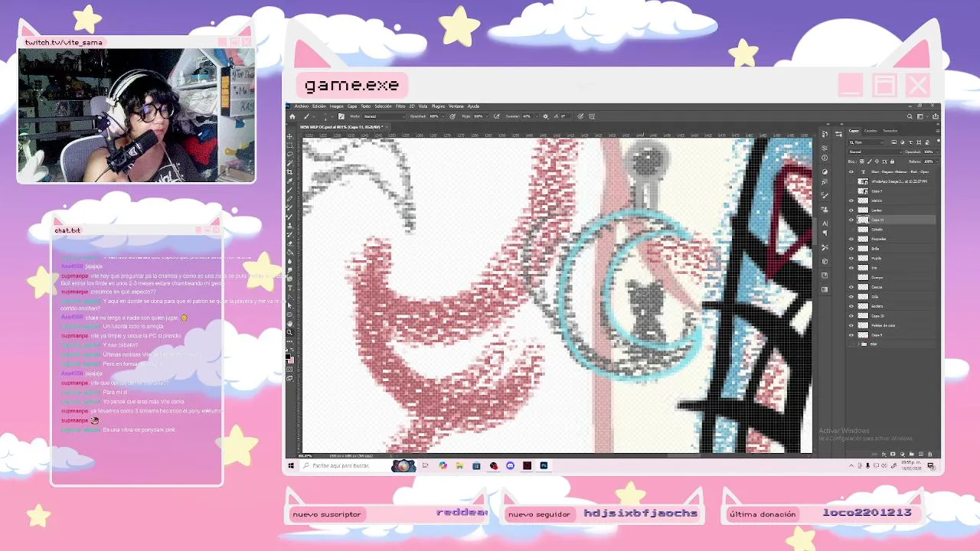The height and width of the screenshot is (551, 980).
Task: Hide the Capa 11 layer
Action: [x=851, y=220]
